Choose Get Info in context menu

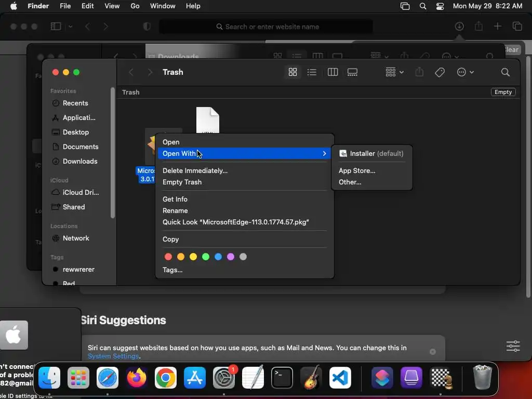(x=244, y=199)
